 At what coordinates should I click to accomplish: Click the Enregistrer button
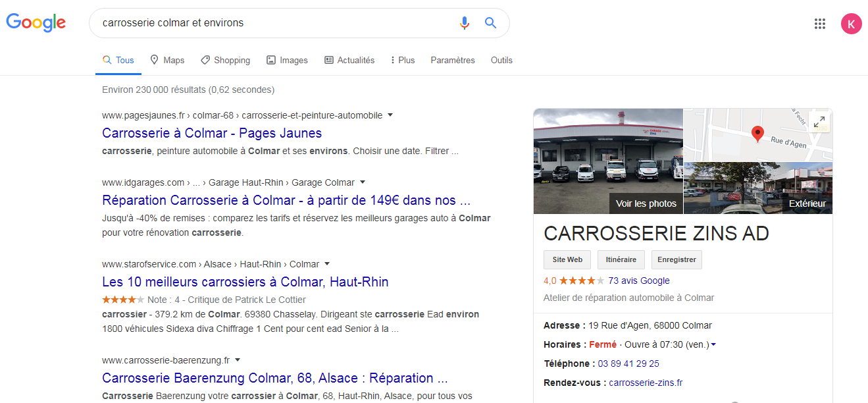[x=677, y=259]
